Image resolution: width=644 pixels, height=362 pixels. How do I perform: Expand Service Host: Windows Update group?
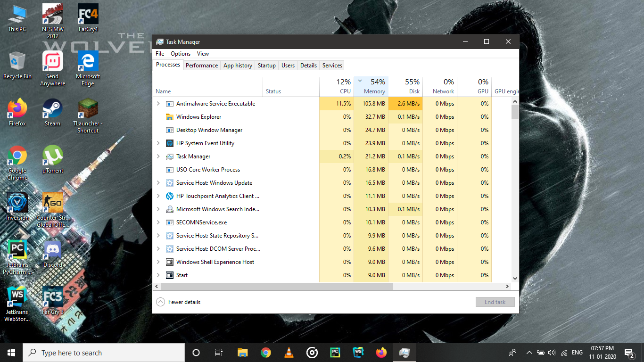158,183
